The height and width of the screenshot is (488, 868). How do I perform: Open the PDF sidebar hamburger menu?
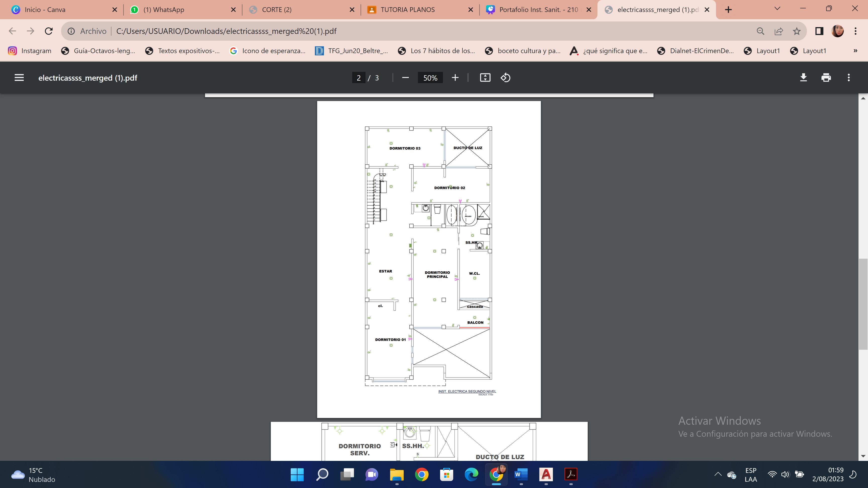[19, 78]
